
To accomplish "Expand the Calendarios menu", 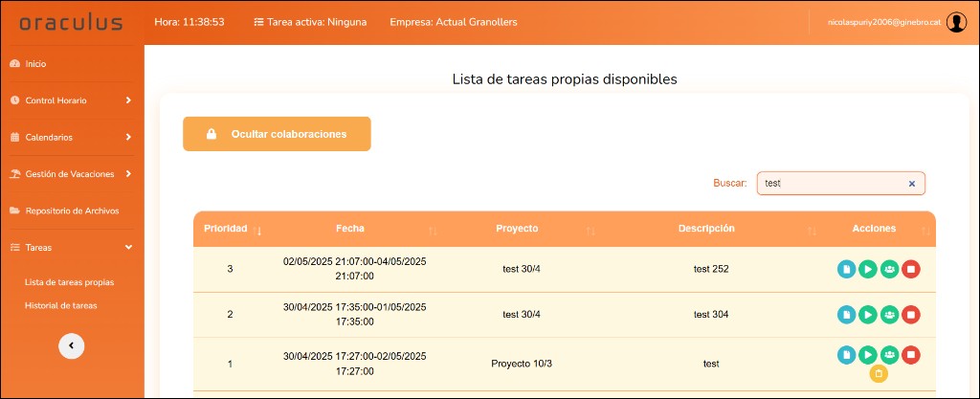I will [x=72, y=138].
